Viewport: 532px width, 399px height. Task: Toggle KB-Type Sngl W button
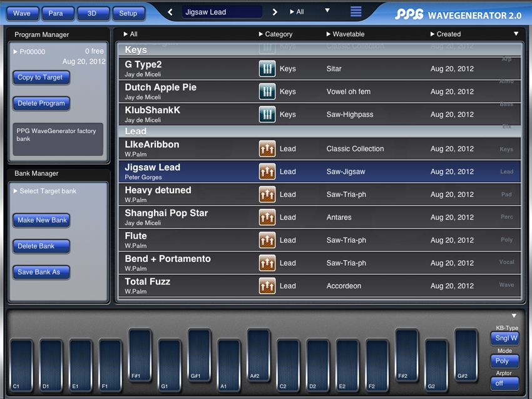coord(505,338)
